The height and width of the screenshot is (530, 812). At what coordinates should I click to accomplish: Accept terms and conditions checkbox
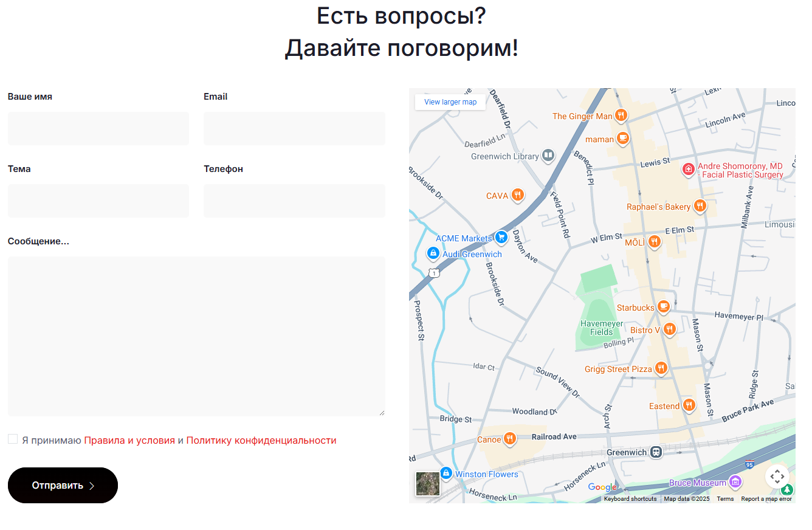tap(13, 439)
